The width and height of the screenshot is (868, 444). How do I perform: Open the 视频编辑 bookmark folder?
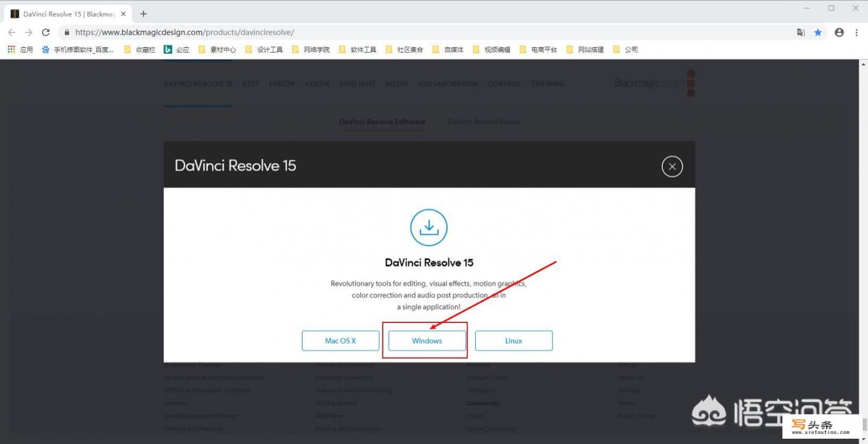492,50
